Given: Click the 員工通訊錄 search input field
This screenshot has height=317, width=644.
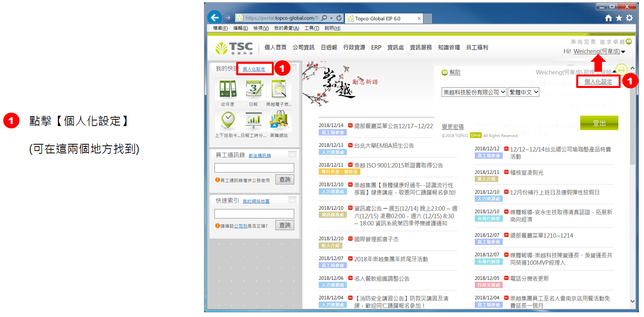Looking at the screenshot, I should pyautogui.click(x=254, y=168).
